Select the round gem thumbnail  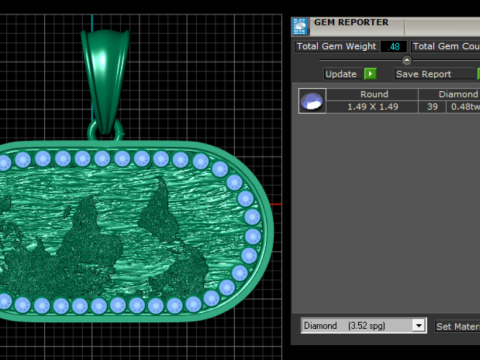[312, 101]
